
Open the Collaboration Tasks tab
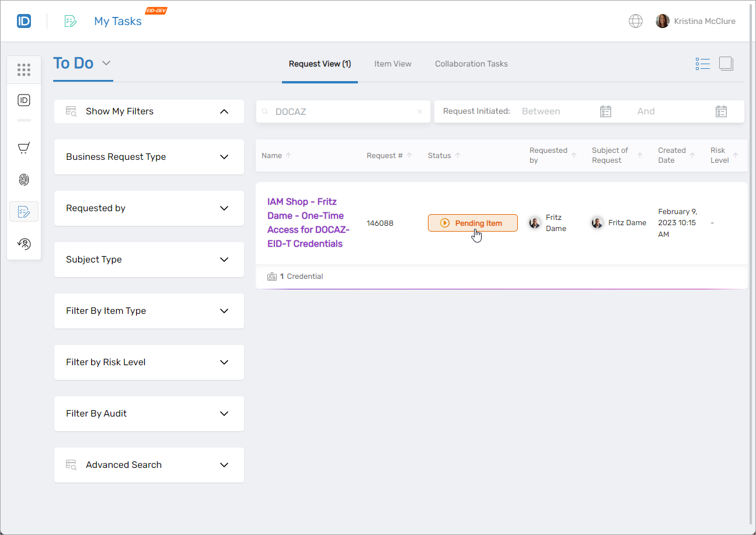471,64
